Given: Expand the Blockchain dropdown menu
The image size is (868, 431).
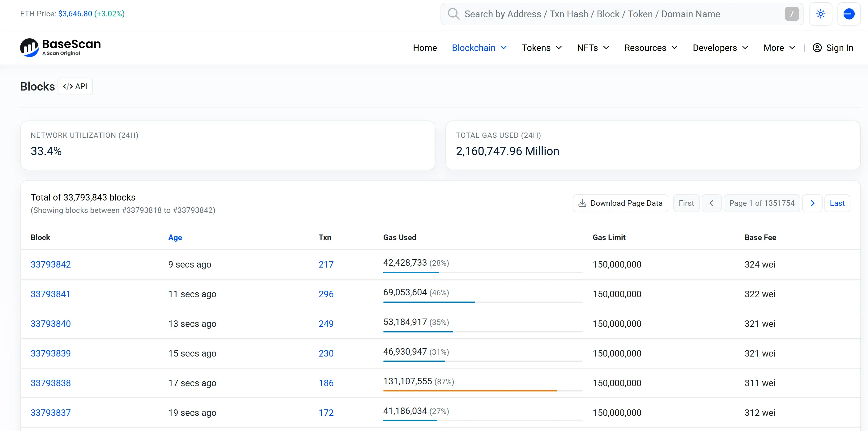Looking at the screenshot, I should 479,48.
